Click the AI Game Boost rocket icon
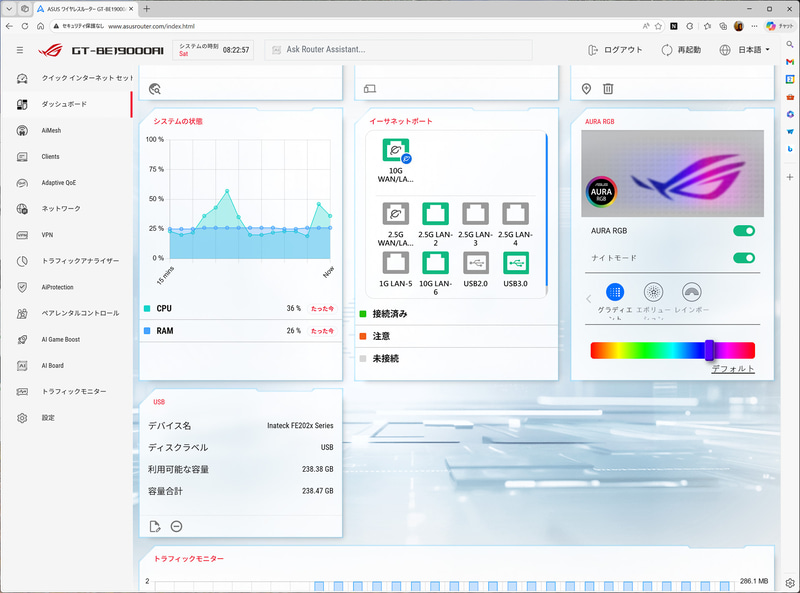 click(x=22, y=339)
